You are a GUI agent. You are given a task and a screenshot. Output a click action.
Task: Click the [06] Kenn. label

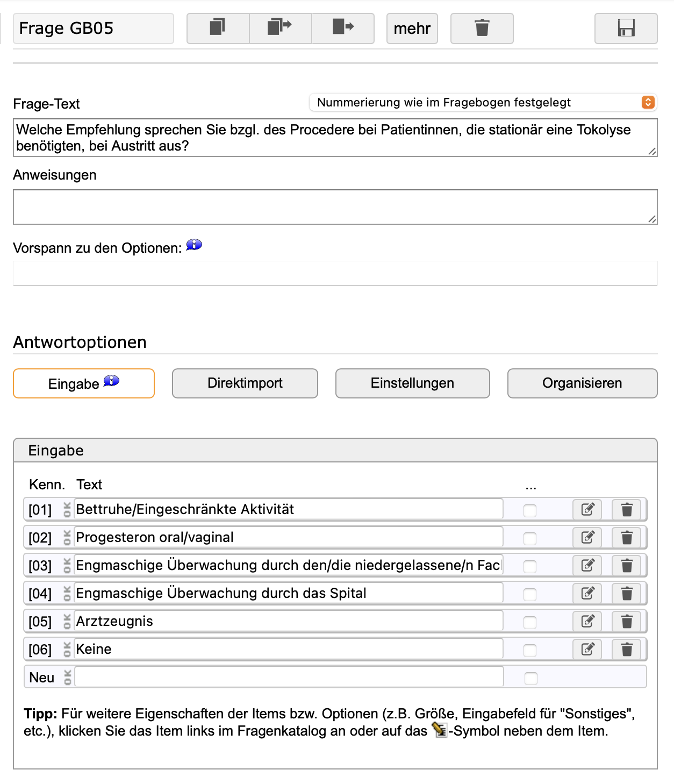click(40, 650)
